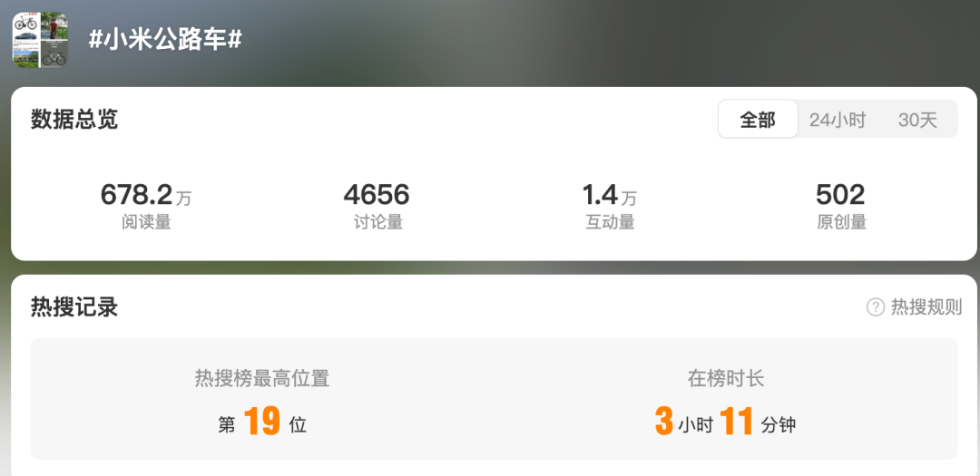Select the 互动量 label
980x476 pixels.
click(610, 222)
